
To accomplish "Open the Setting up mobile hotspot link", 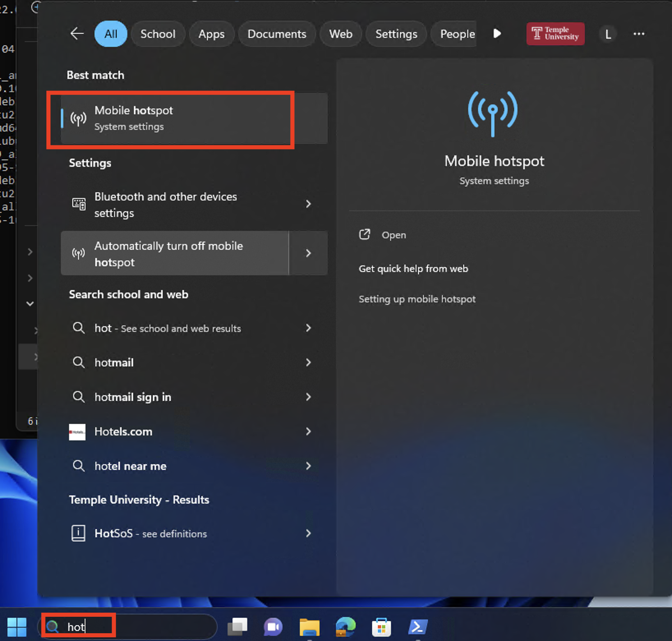I will pyautogui.click(x=417, y=299).
